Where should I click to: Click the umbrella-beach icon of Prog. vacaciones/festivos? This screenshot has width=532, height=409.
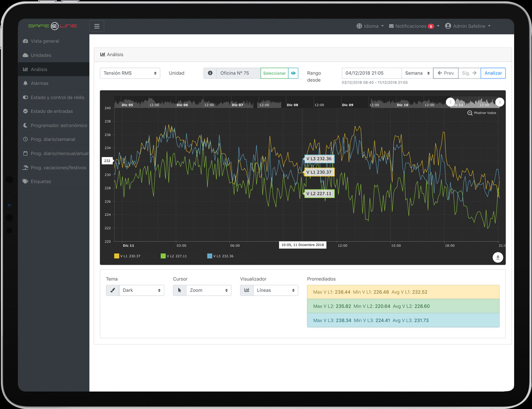pos(25,167)
